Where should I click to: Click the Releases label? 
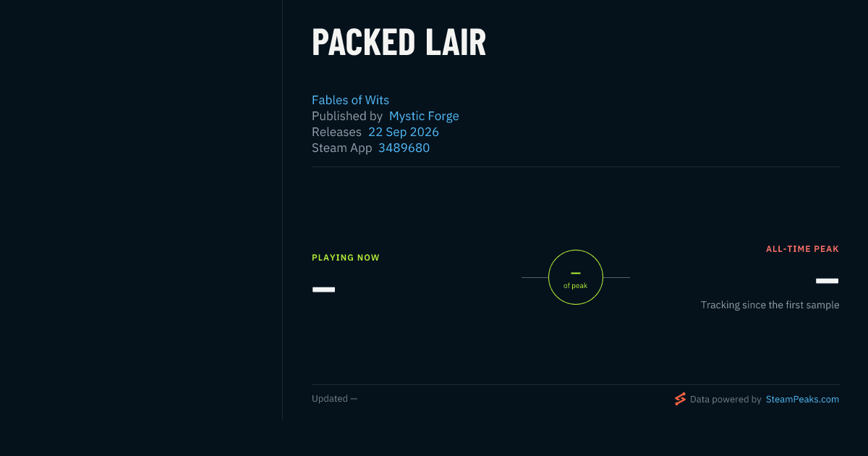point(336,132)
